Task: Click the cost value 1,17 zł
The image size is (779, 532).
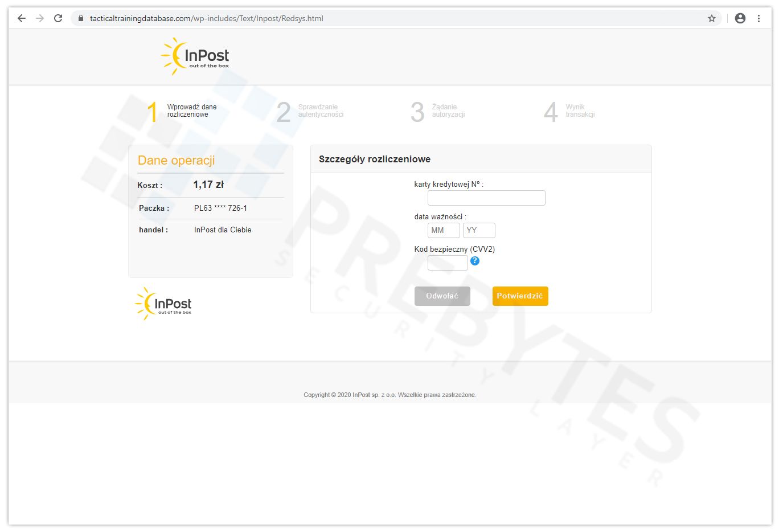Action: (208, 185)
